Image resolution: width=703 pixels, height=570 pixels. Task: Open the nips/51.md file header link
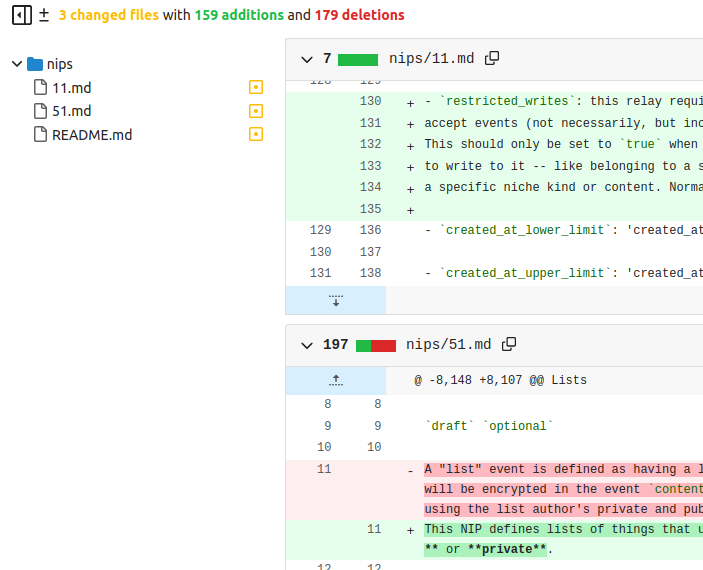pos(448,345)
